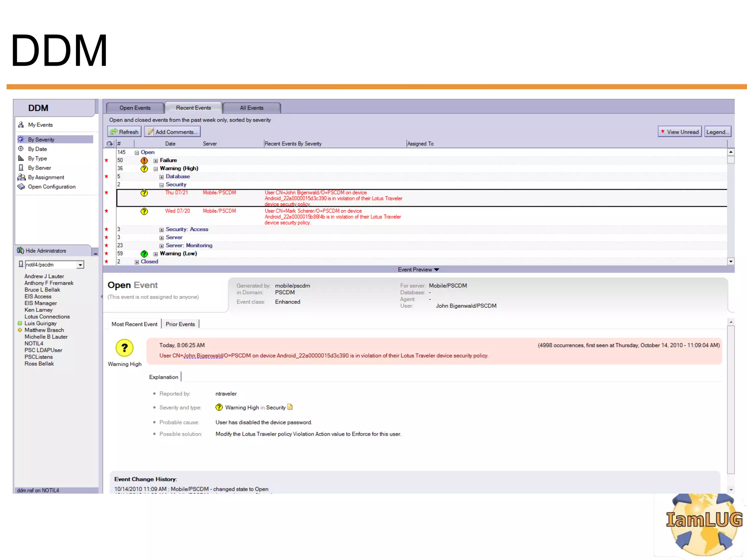Click the orange Failure severity icon
This screenshot has width=747, height=560.
coord(144,160)
